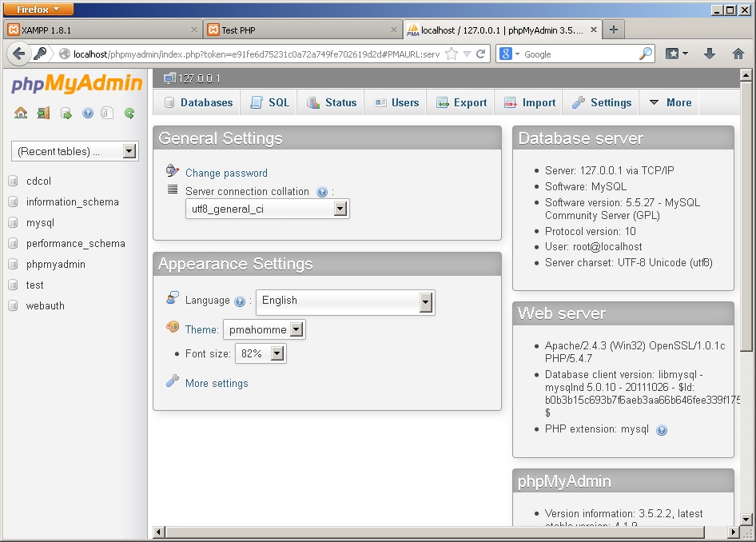The width and height of the screenshot is (756, 542).
Task: Switch to the Test PHP browser tab
Action: coord(303,30)
